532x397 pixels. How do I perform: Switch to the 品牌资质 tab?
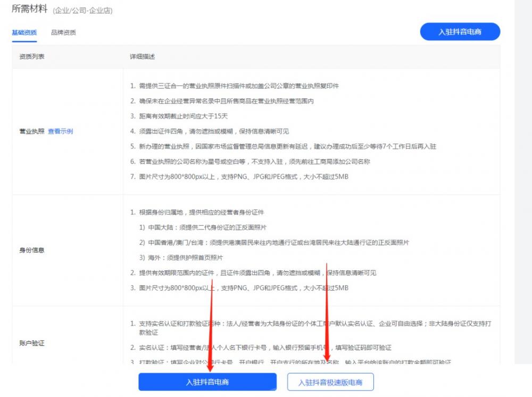point(63,32)
